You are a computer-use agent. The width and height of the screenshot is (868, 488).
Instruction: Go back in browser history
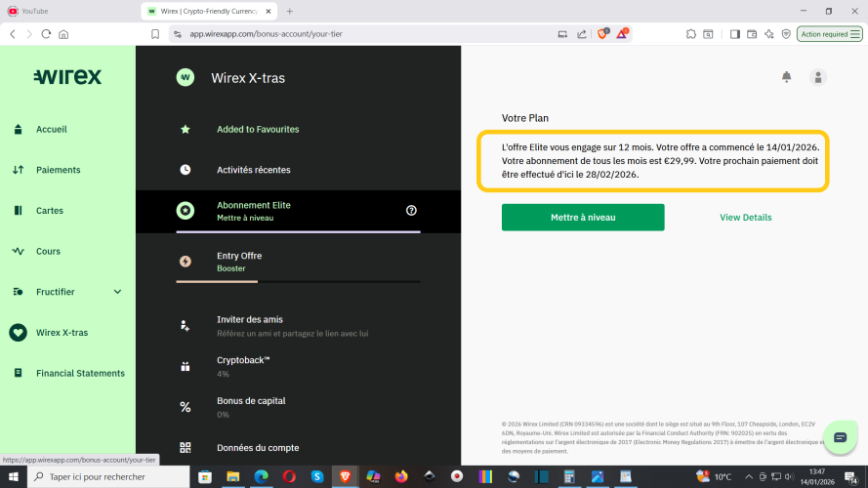13,34
